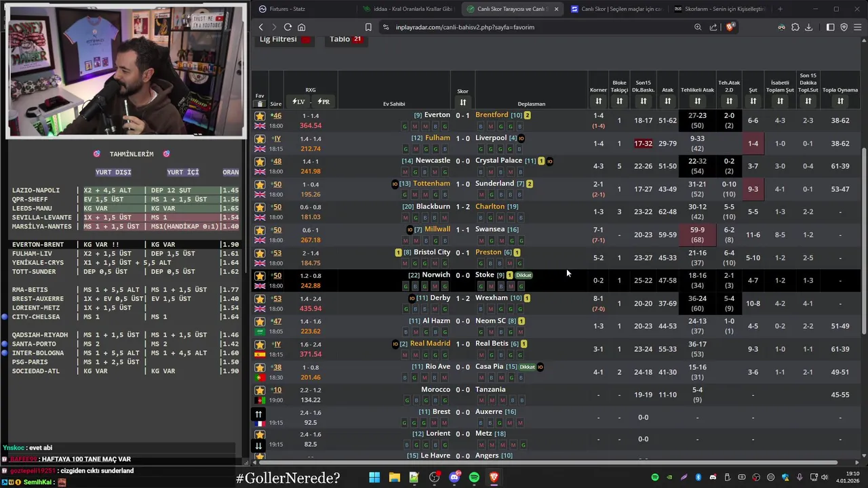The image size is (868, 488).
Task: Open browser home page
Action: click(301, 27)
